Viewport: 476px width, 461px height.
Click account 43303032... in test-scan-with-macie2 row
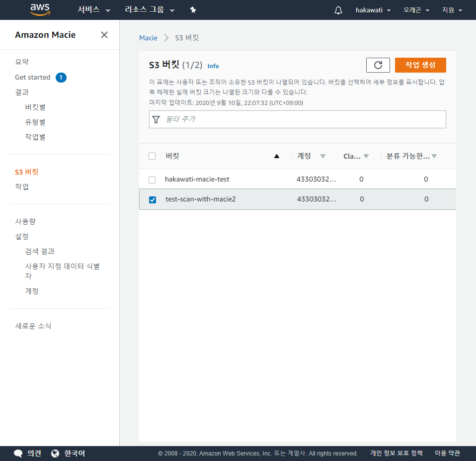[317, 199]
